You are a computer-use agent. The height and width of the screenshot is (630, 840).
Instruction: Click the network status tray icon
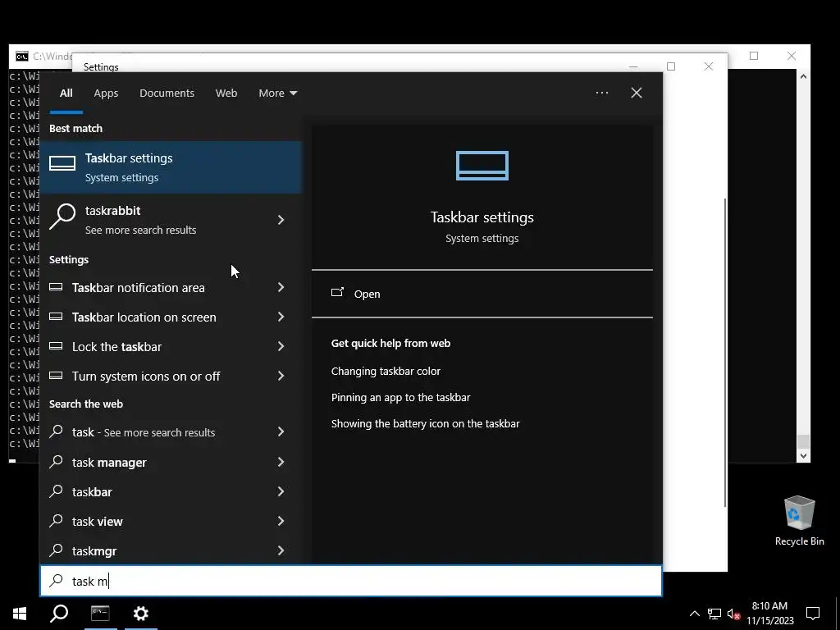click(x=714, y=614)
